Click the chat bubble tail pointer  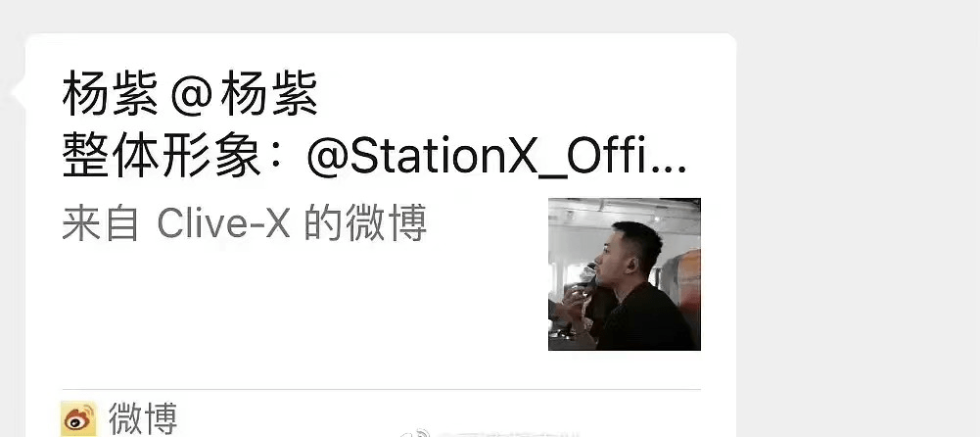(19, 92)
